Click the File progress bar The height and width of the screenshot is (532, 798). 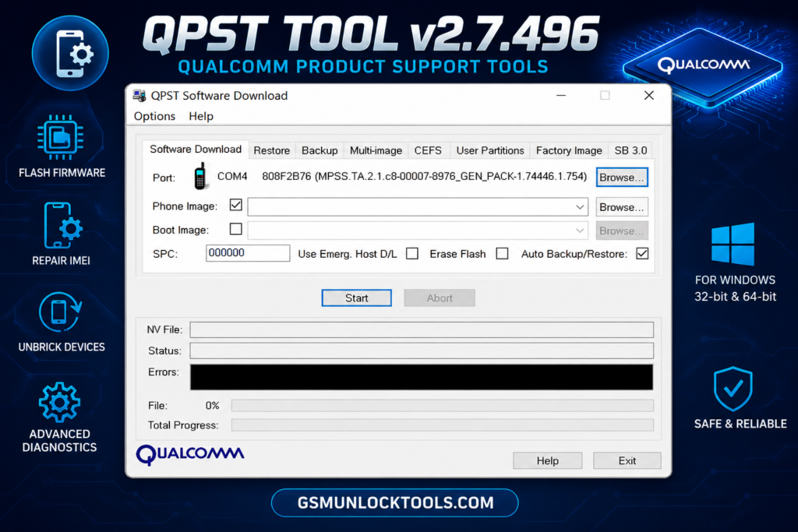443,405
